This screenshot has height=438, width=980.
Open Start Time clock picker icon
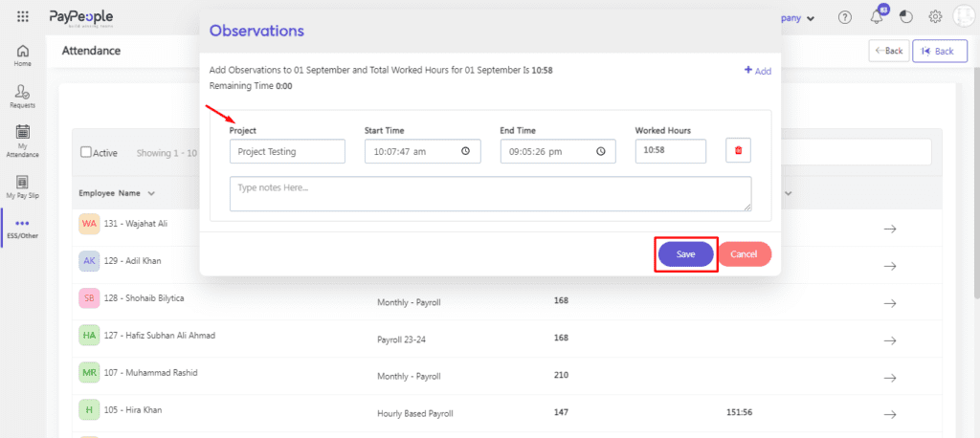(465, 151)
